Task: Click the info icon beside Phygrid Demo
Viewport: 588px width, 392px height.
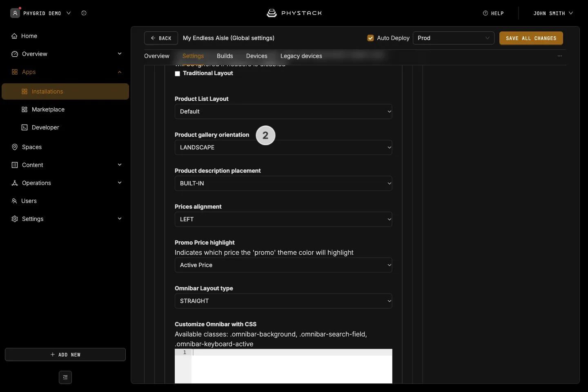Action: point(84,13)
